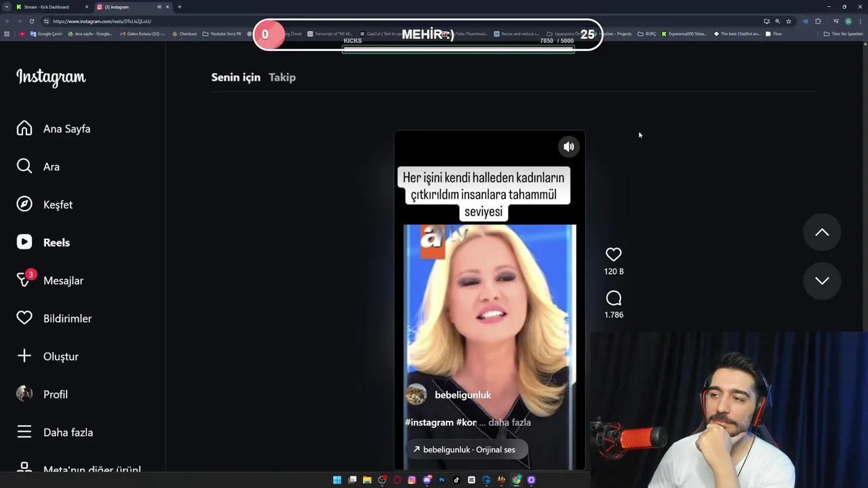Open bebeligunluk profile name on reel

point(463,395)
